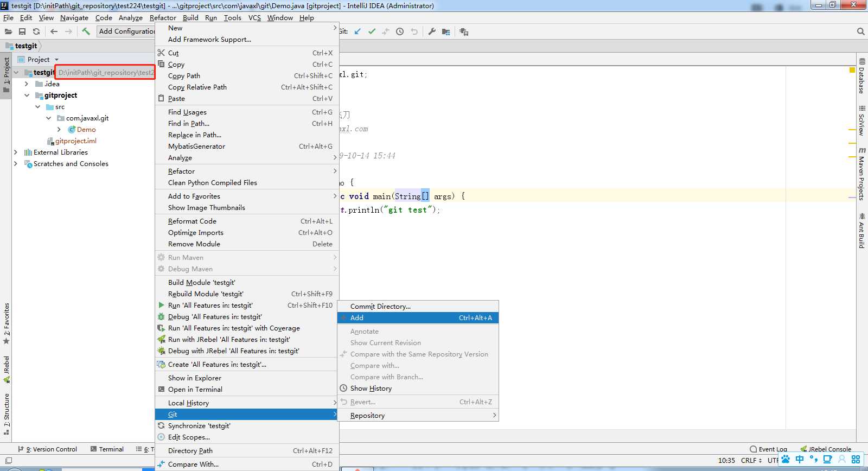Toggle tool window bars at bottom-left corner

pos(9,461)
